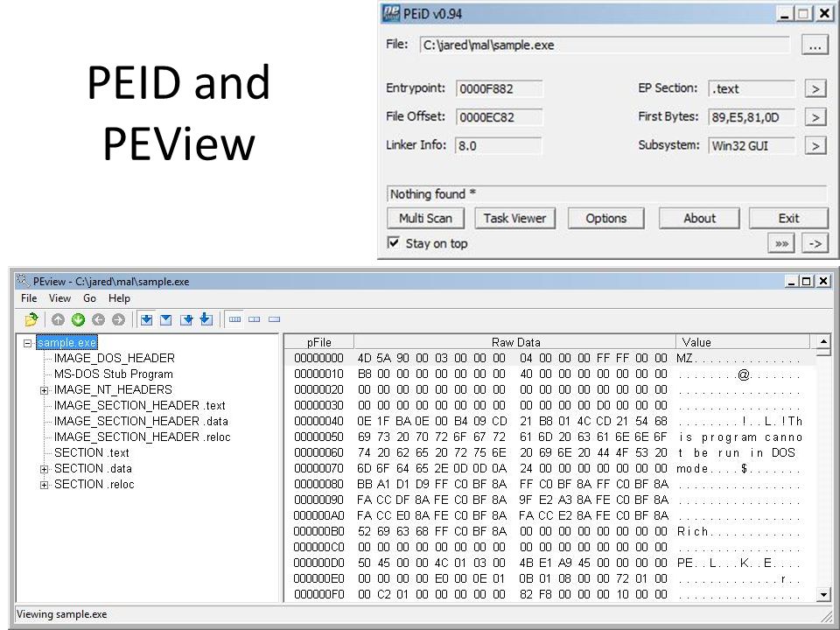Click the Subsystem field Win32 GUI
Viewport: 840px width, 630px height.
pos(752,146)
